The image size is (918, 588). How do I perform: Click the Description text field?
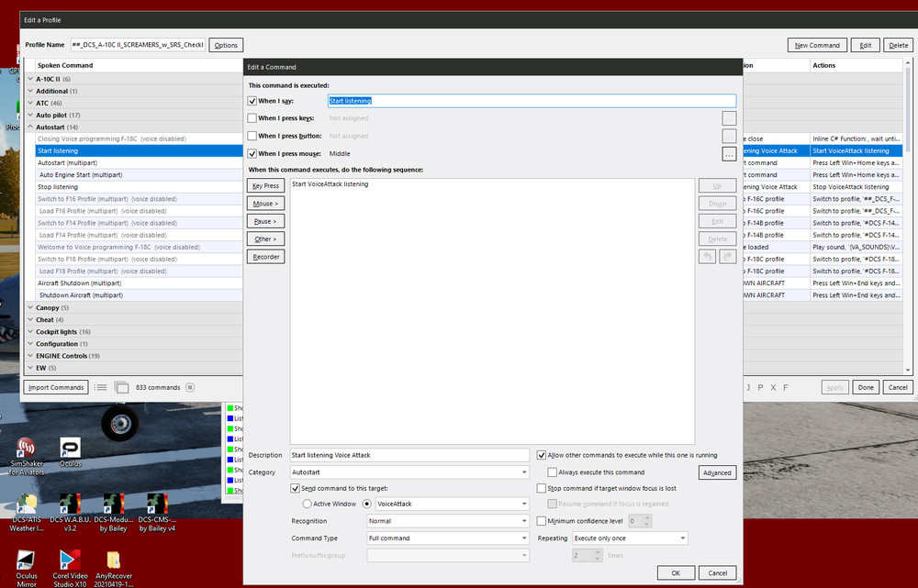pos(409,455)
